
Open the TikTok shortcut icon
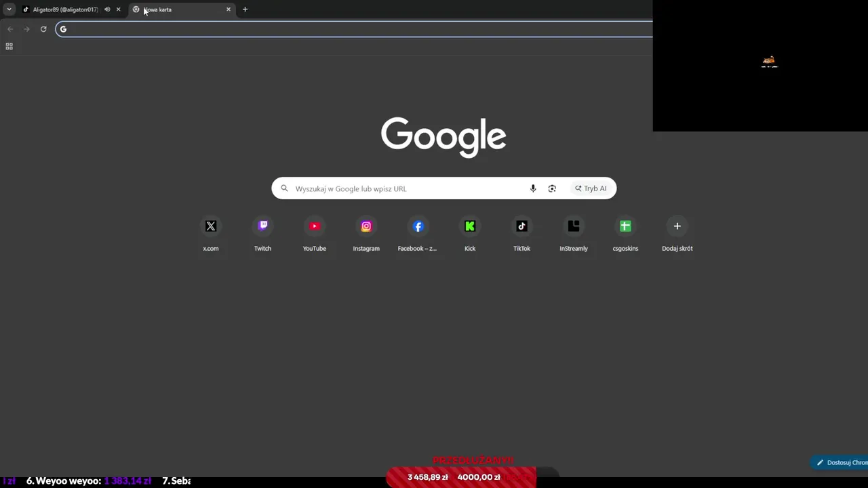coord(521,226)
